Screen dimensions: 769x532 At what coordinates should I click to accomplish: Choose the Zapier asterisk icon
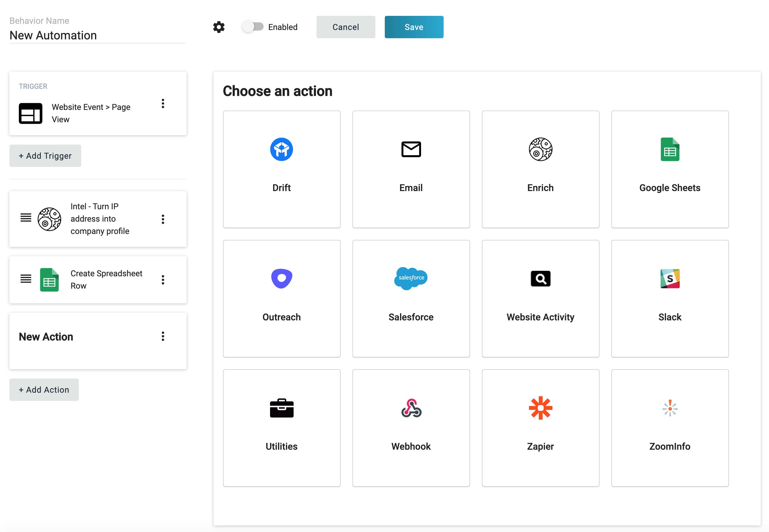point(540,408)
